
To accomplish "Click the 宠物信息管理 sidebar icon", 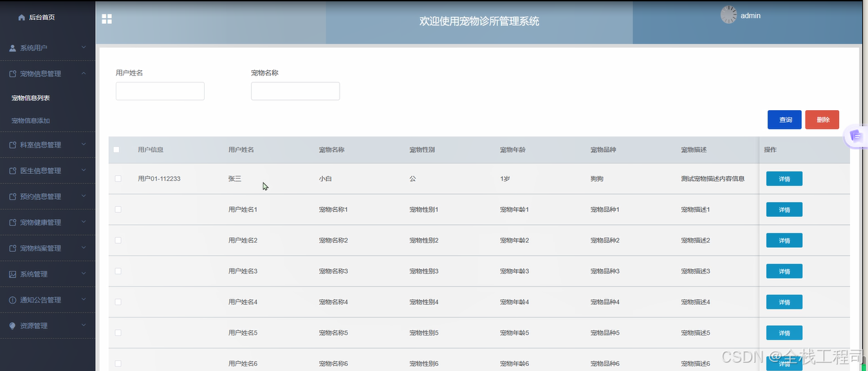I will pos(13,74).
